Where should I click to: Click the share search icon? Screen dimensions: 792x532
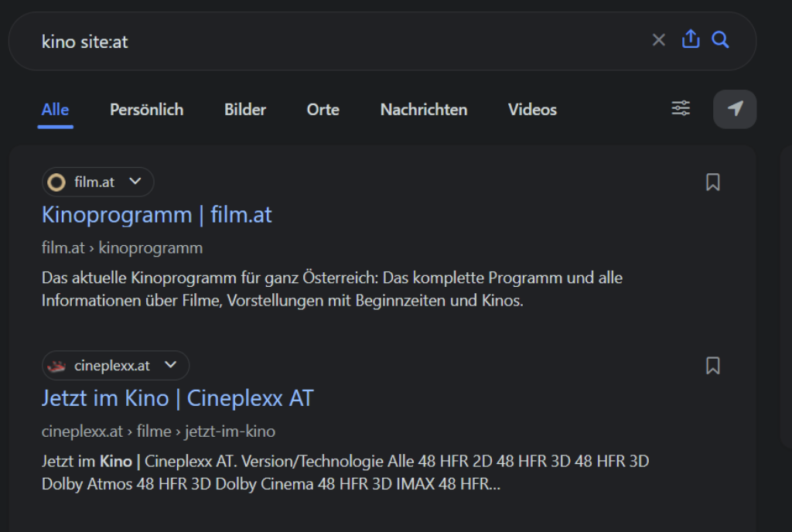click(690, 39)
